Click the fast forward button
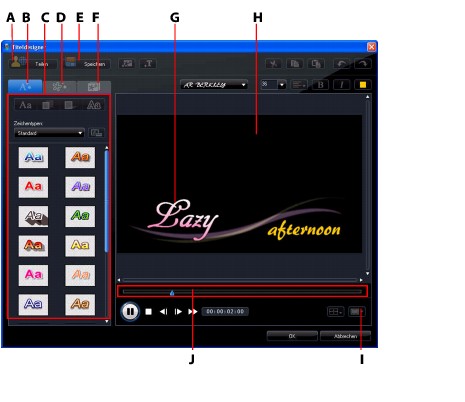This screenshot has height=402, width=465. [x=193, y=312]
